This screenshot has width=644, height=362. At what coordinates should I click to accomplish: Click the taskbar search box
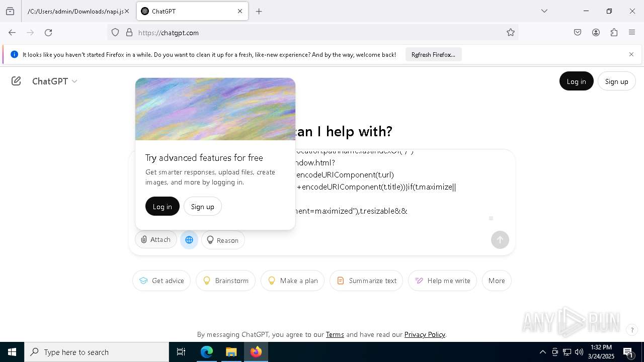pyautogui.click(x=97, y=352)
